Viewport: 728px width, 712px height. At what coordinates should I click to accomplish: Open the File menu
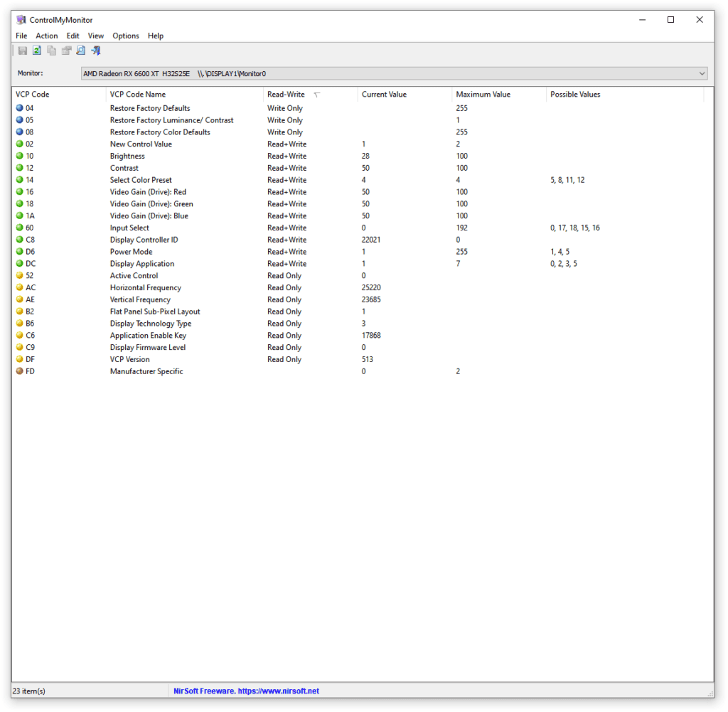coord(21,36)
